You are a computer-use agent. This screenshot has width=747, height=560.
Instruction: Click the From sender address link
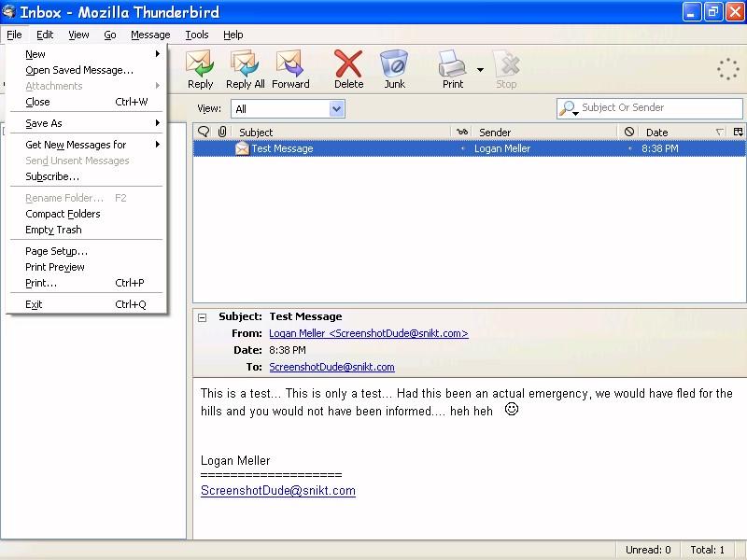369,333
